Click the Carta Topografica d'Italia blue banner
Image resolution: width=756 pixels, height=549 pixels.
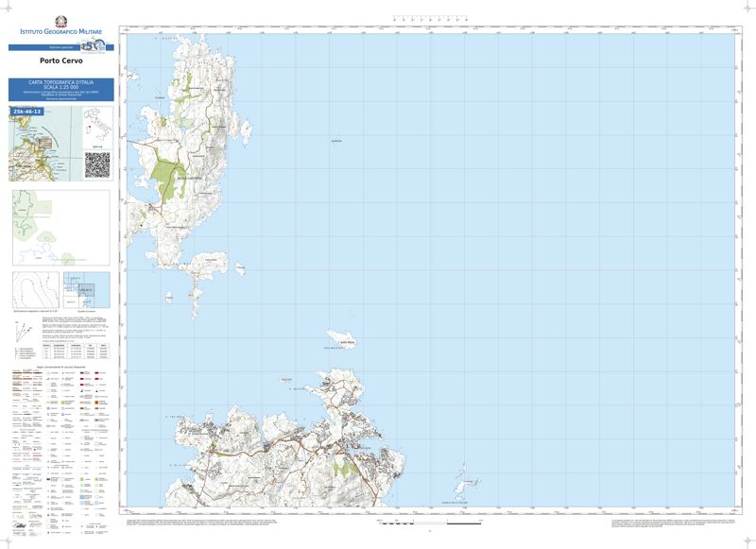[x=60, y=90]
